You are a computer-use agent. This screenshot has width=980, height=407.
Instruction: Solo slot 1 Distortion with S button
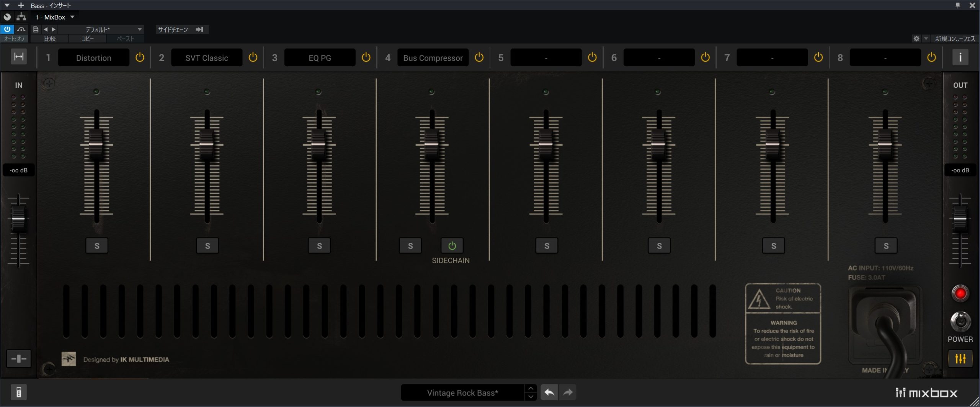pos(97,246)
